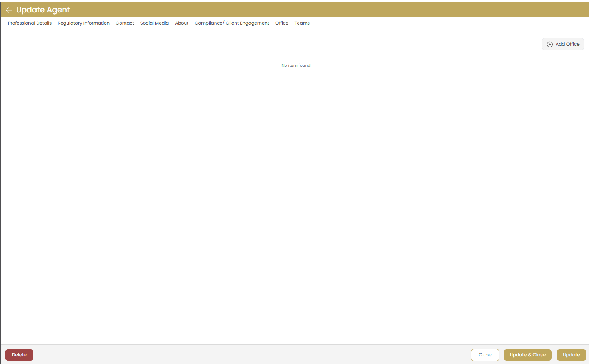The height and width of the screenshot is (364, 589).
Task: Click the Close button at the bottom
Action: [x=485, y=355]
